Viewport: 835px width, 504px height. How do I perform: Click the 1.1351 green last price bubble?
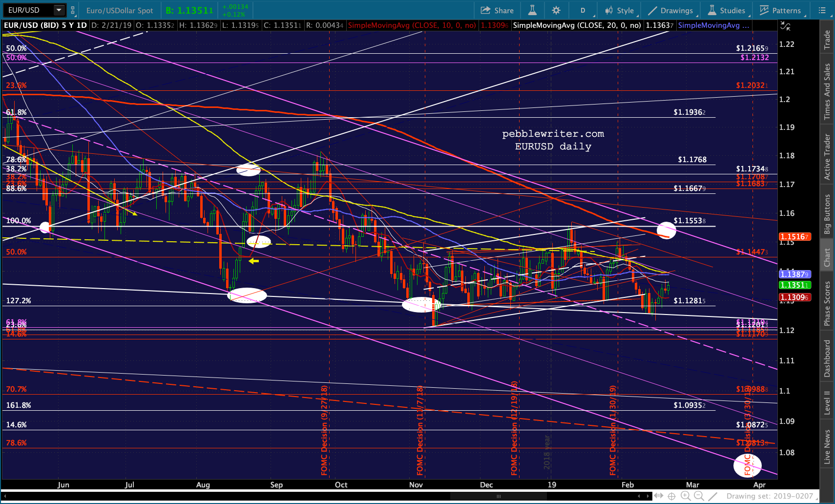click(x=795, y=285)
